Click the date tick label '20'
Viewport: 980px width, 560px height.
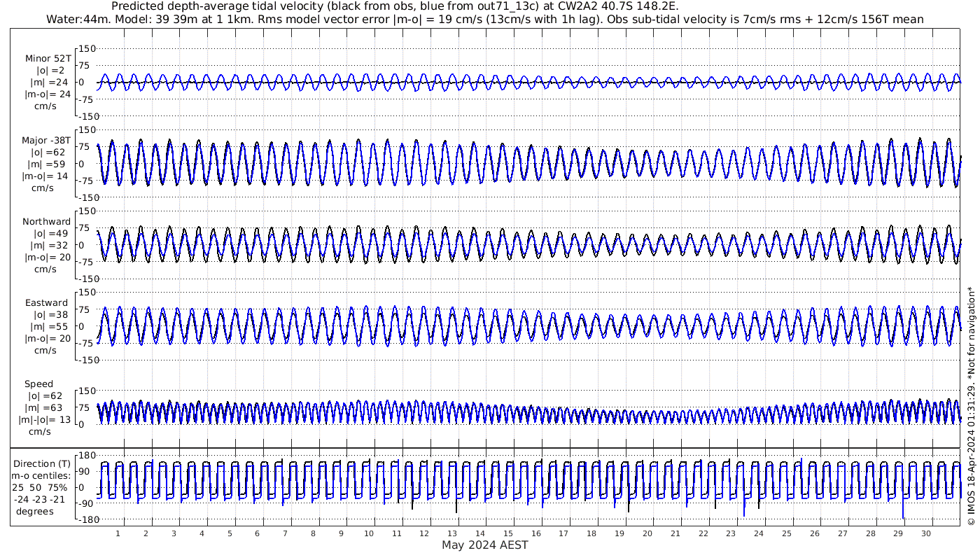pos(647,533)
